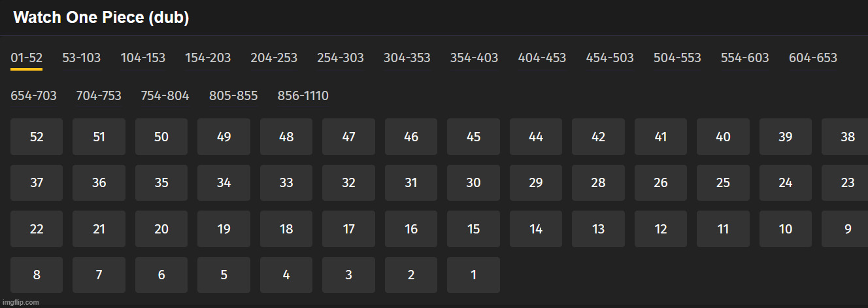Viewport: 868px width, 308px height.
Task: Select the 654-703 episode range
Action: (33, 96)
